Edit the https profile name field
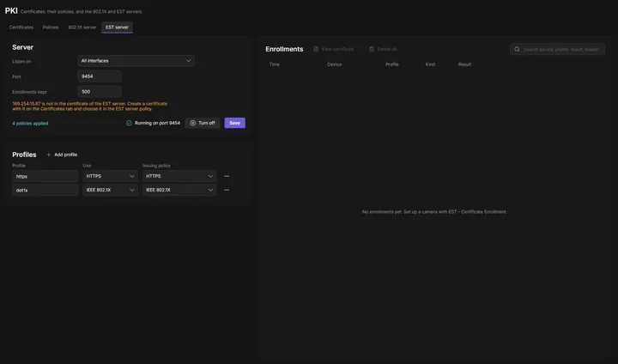Image resolution: width=618 pixels, height=364 pixels. [45, 176]
